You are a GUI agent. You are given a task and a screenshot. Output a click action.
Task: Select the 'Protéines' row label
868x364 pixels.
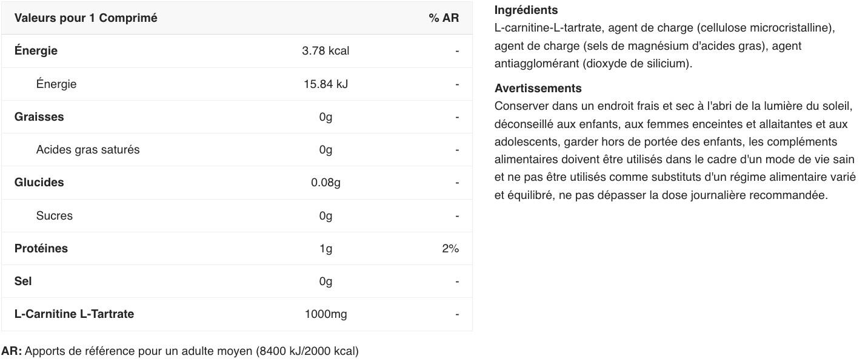tap(41, 249)
